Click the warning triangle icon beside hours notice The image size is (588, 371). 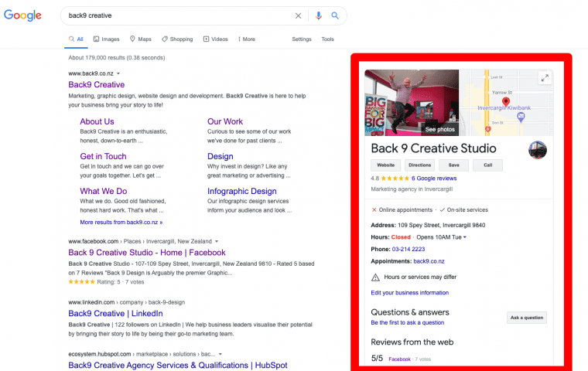(x=375, y=277)
